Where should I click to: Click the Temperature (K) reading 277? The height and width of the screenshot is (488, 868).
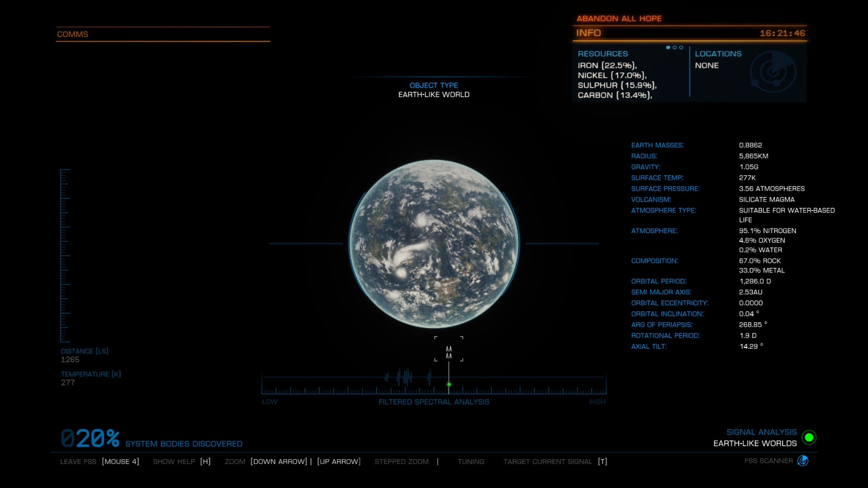tap(68, 383)
